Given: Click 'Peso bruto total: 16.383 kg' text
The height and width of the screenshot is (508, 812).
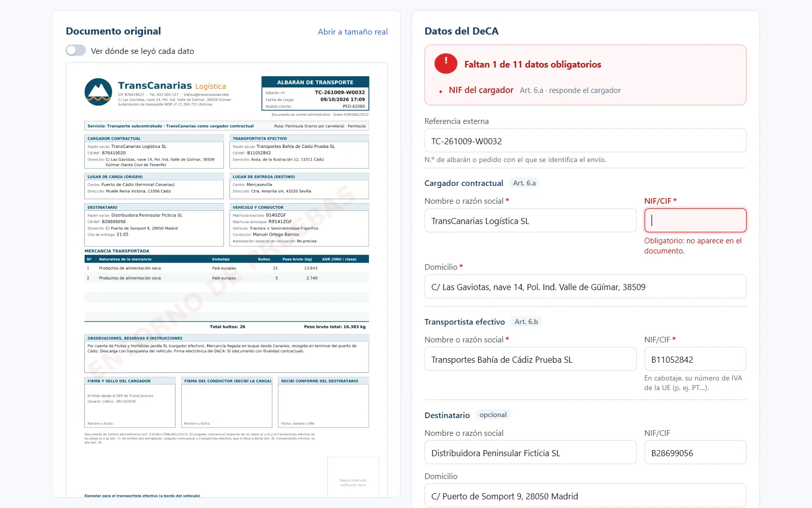Looking at the screenshot, I should tap(334, 327).
